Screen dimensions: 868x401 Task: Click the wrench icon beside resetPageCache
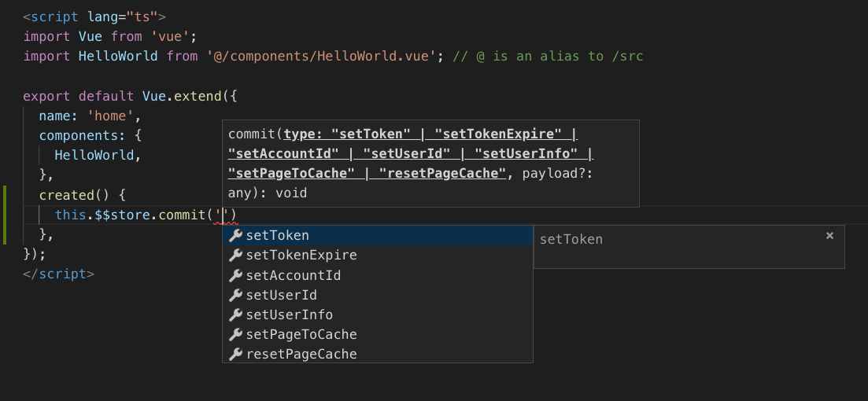(235, 354)
